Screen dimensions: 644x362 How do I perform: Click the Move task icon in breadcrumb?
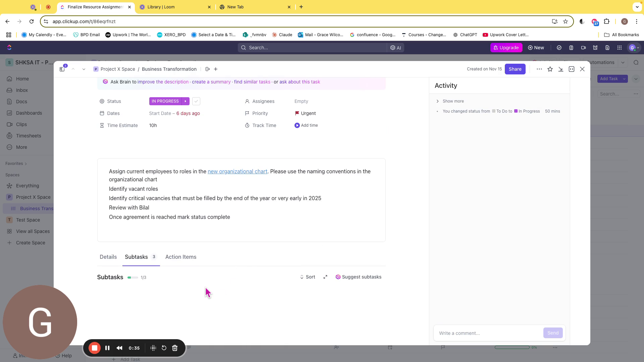(208, 69)
